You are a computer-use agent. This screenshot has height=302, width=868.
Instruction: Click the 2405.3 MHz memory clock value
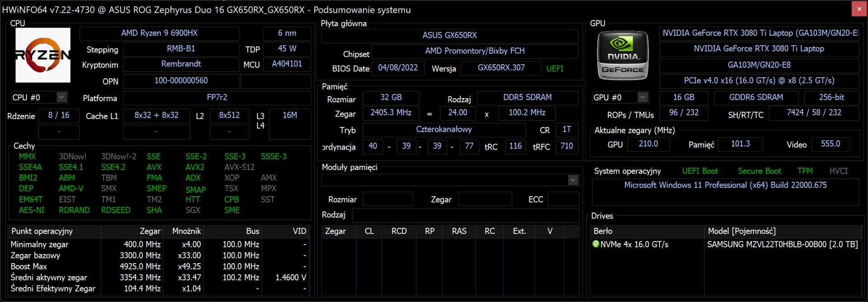click(x=391, y=113)
